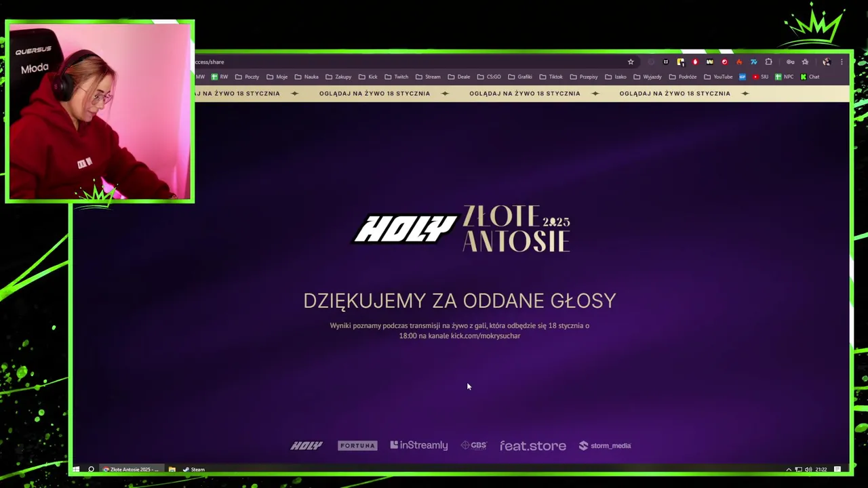This screenshot has width=868, height=488.
Task: Click the feat.store sponsor logo
Action: pos(533,445)
